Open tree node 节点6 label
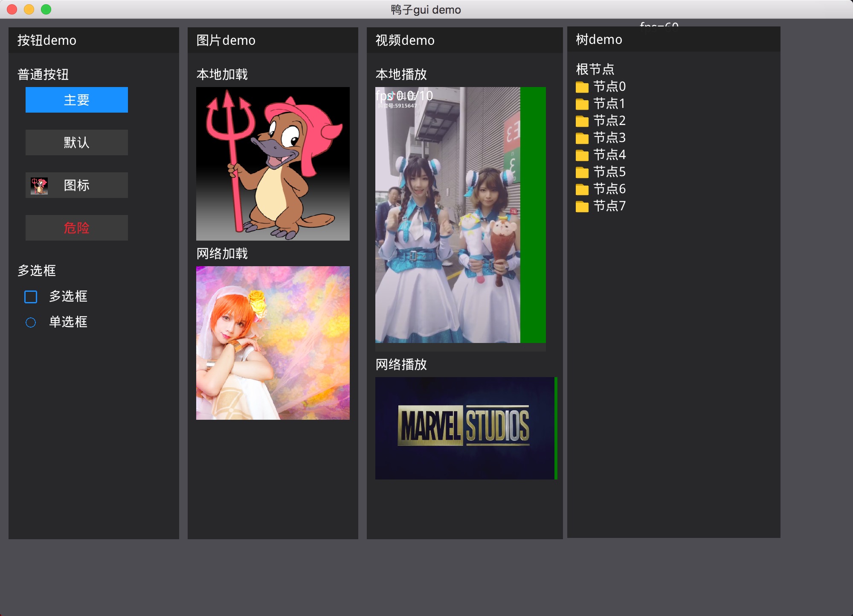Screen dimensions: 853x616 click(609, 189)
